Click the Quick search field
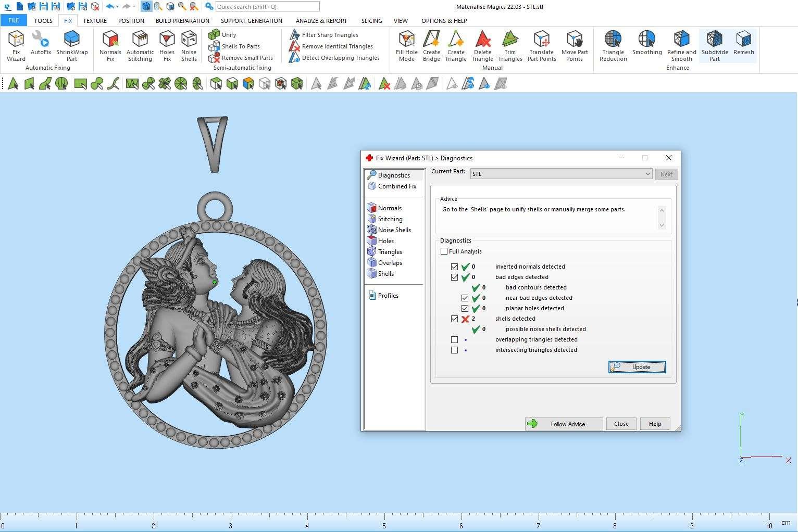 [x=267, y=7]
